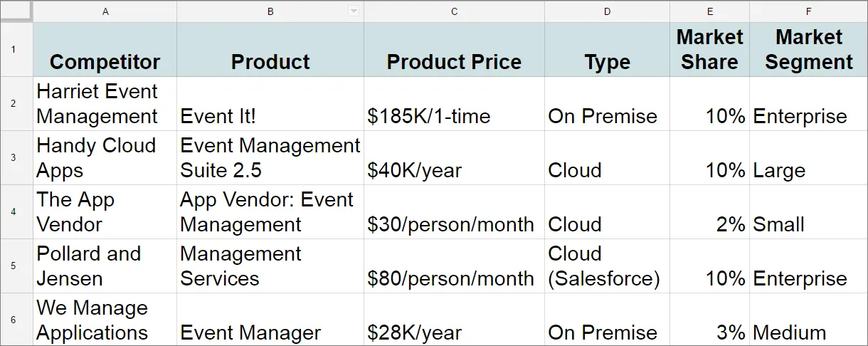Select the Event It! product cell

point(270,103)
